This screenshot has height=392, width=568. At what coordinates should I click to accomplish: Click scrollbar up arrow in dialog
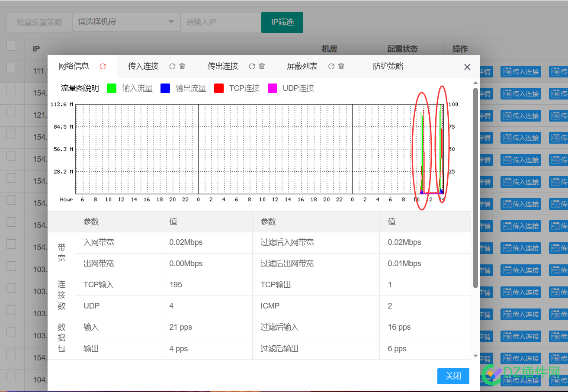[475, 83]
